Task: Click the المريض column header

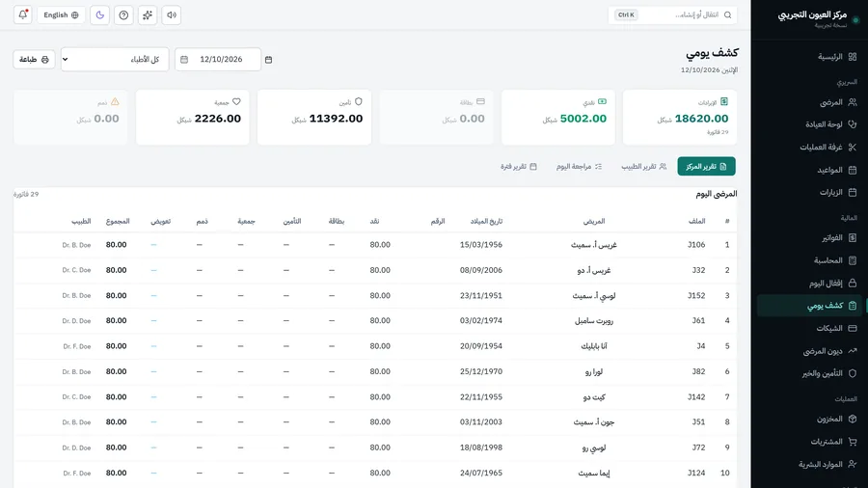Action: coord(594,221)
